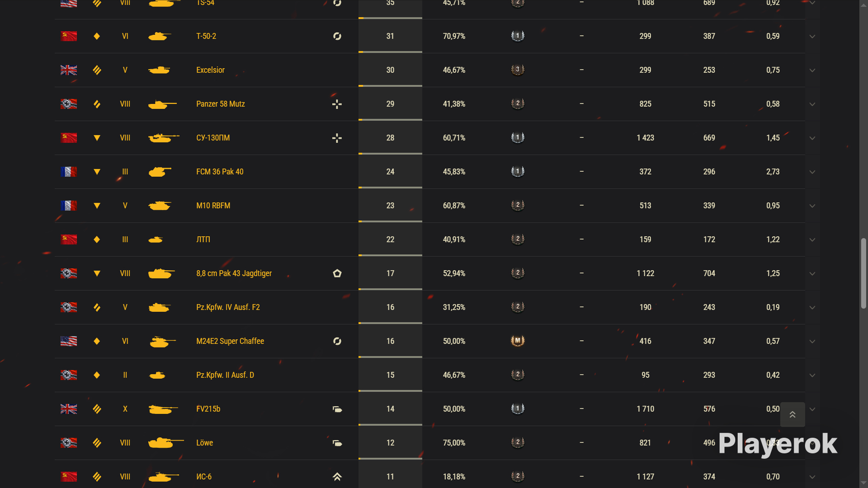Open the Excelsior tank link
Image resolution: width=868 pixels, height=488 pixels.
(210, 70)
